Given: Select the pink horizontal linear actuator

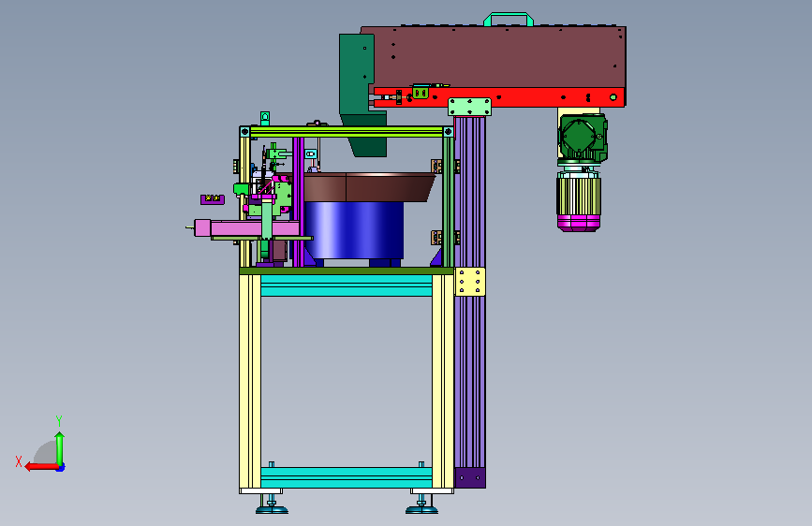Looking at the screenshot, I should coord(247,227).
